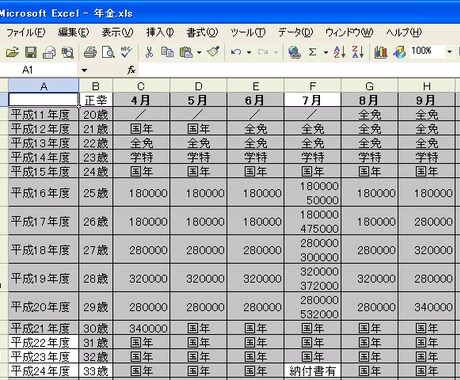The height and width of the screenshot is (380, 460).
Task: Select column E header
Action: coord(255,86)
